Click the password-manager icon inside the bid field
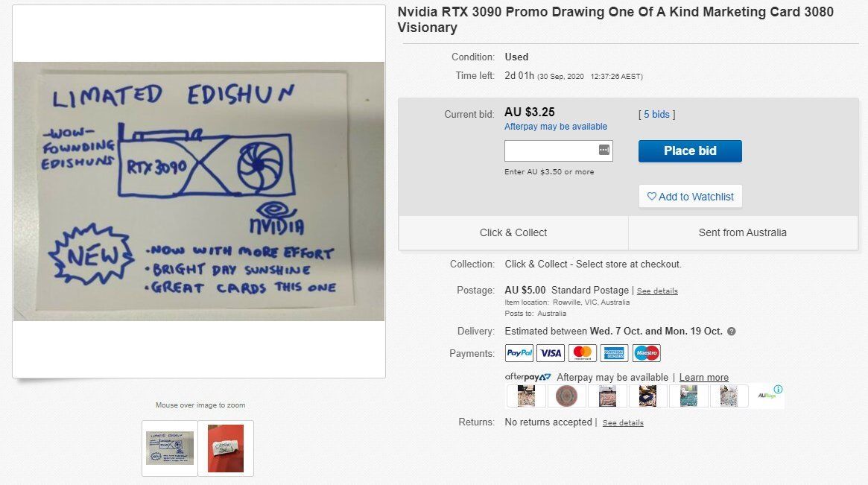This screenshot has height=485, width=868. click(604, 150)
